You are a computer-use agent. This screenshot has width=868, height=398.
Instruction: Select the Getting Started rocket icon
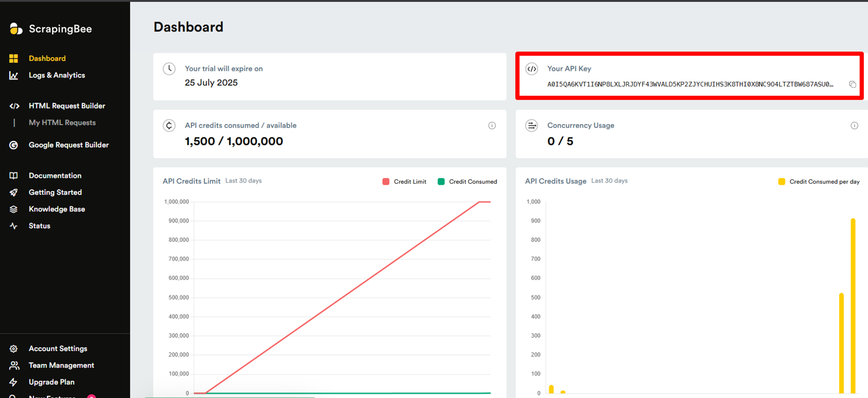(13, 192)
